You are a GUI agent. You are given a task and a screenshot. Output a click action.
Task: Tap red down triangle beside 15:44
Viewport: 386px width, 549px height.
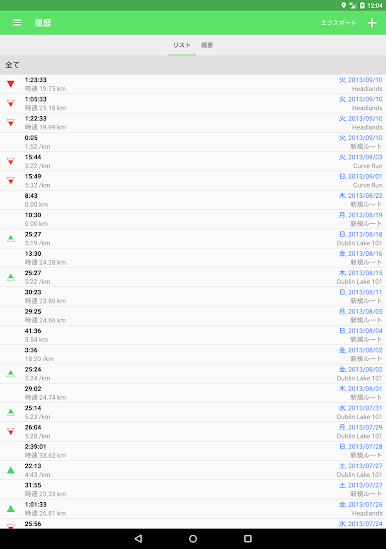11,161
